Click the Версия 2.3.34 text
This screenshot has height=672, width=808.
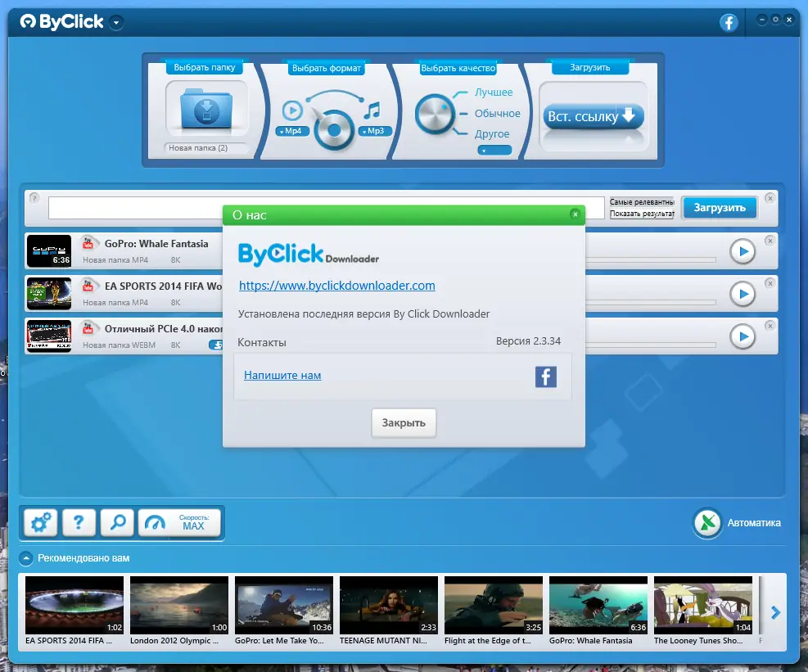pyautogui.click(x=528, y=341)
